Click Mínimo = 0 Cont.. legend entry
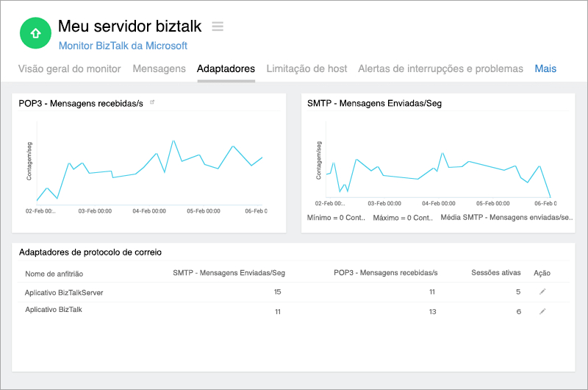Screen dimensions: 588x390 pyautogui.click(x=336, y=218)
